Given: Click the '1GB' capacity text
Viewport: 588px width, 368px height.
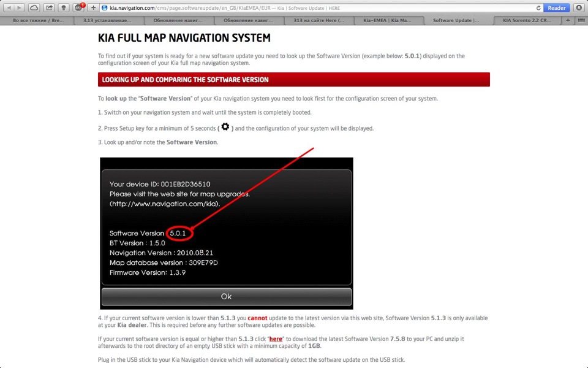Looking at the screenshot, I should tap(314, 346).
